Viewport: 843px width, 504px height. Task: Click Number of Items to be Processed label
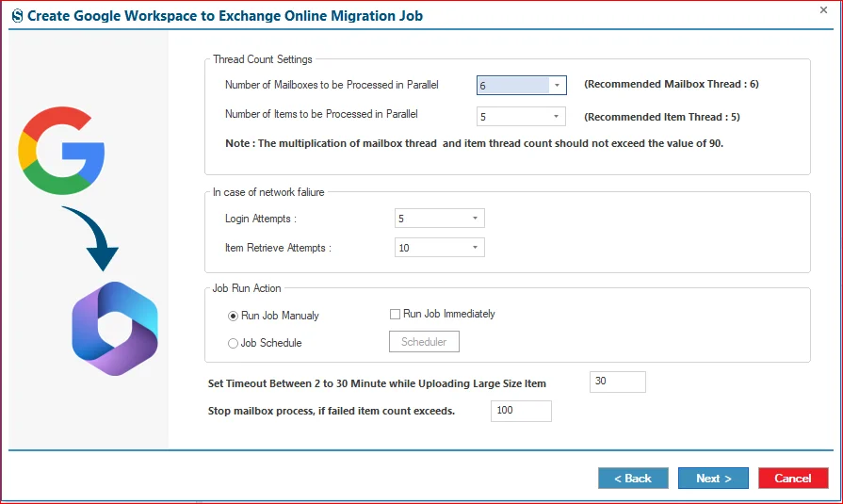pos(321,114)
